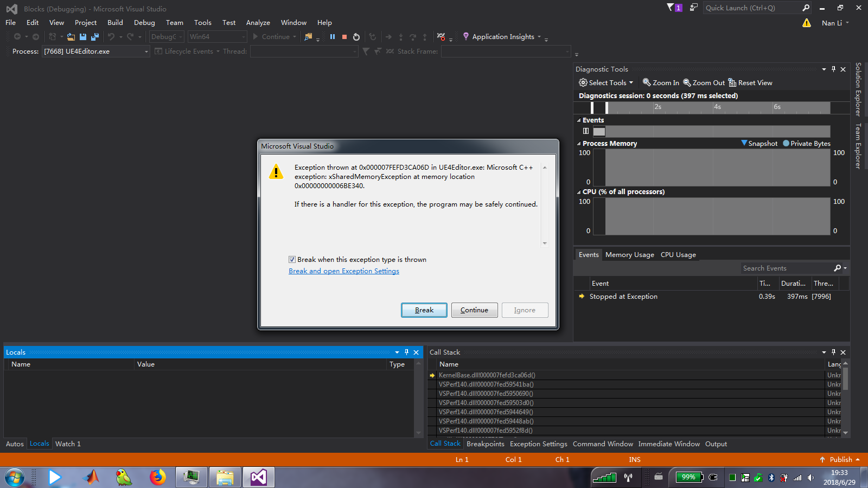Click the Step Over icon
This screenshot has width=868, height=488.
pyautogui.click(x=413, y=36)
